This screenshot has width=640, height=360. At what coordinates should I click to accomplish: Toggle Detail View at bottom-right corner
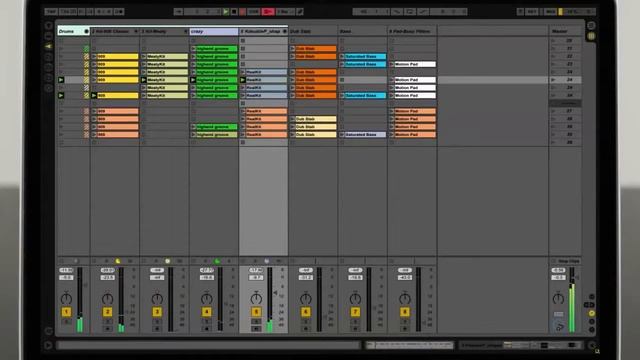592,345
